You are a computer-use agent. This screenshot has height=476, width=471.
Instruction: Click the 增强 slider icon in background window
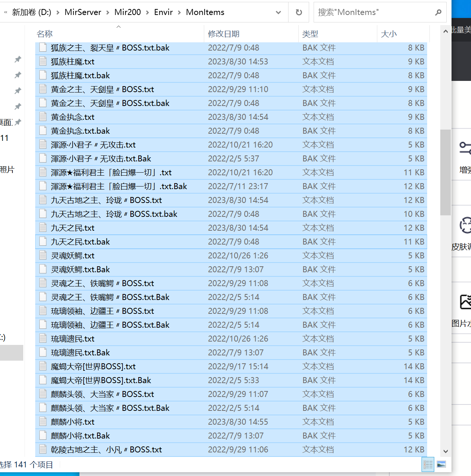(x=465, y=148)
